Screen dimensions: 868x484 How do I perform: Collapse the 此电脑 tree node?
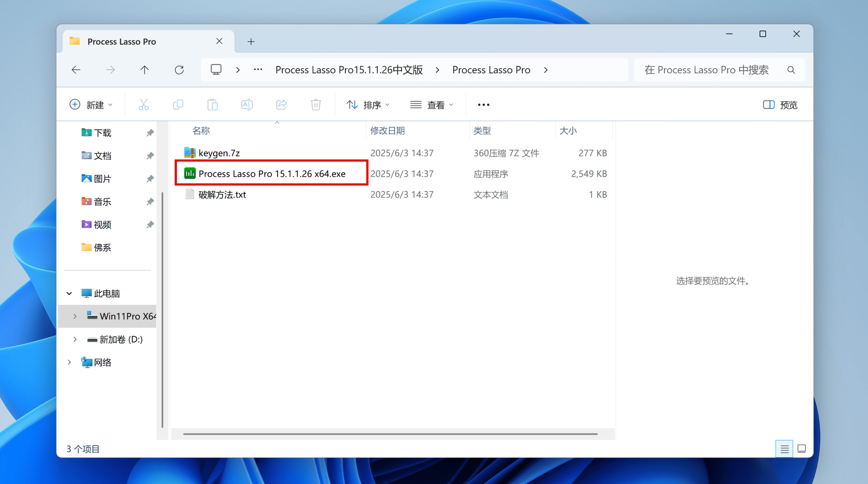[x=69, y=293]
